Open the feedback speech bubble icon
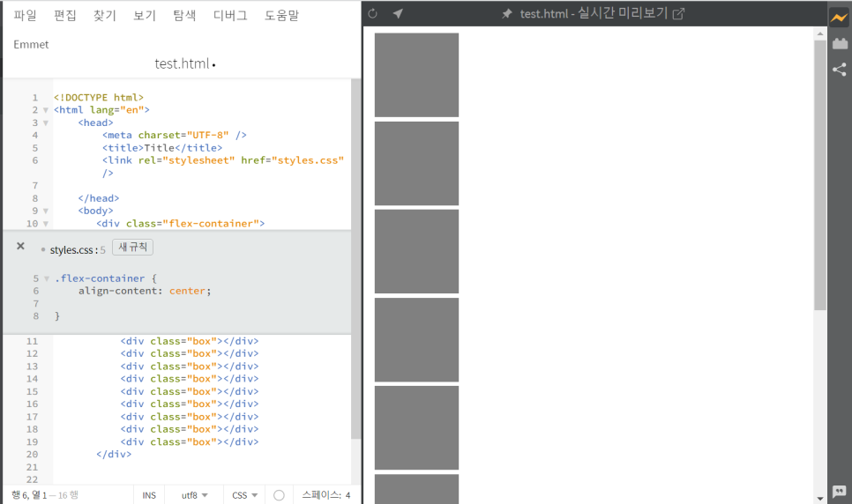The height and width of the screenshot is (504, 852). click(x=839, y=492)
